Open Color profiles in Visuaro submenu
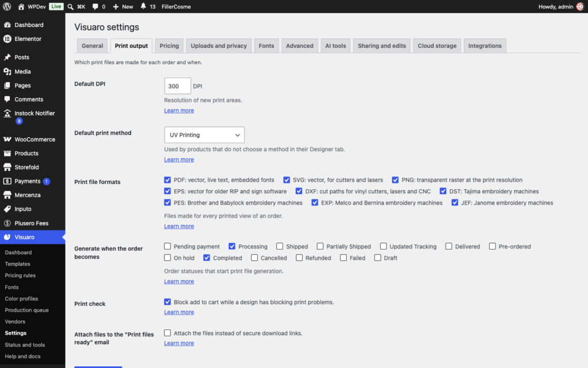588x368 pixels. click(x=21, y=298)
